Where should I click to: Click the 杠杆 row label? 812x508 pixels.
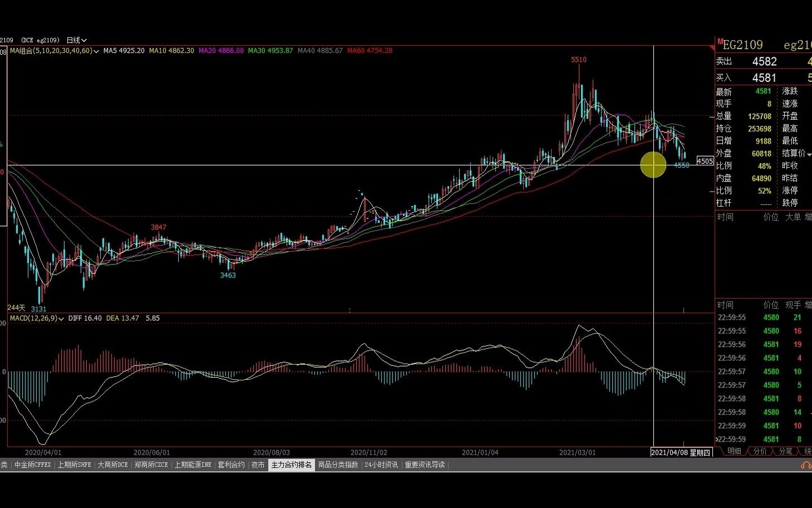coord(724,203)
